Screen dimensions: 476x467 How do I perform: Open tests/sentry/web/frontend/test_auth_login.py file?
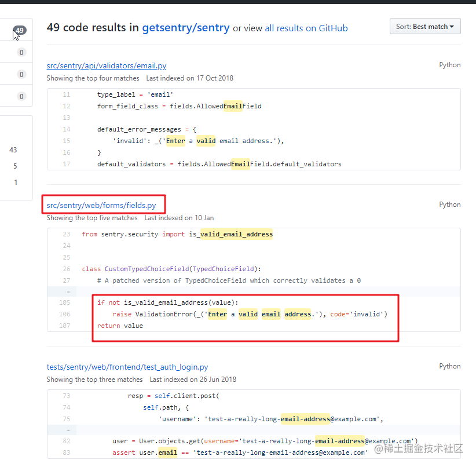[x=127, y=367]
